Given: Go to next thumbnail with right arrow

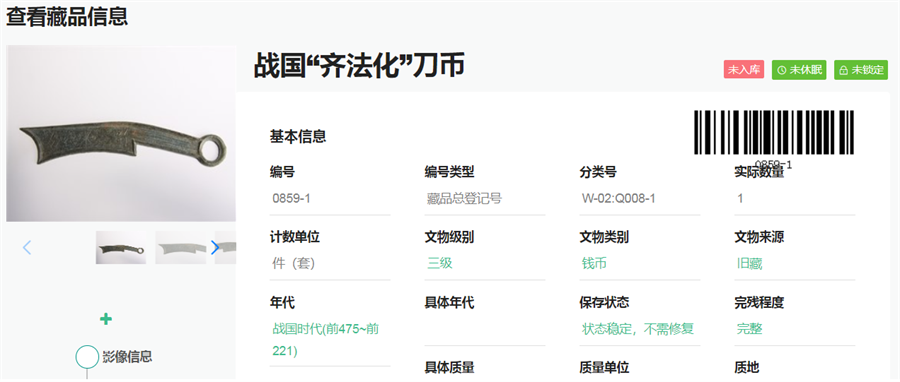Looking at the screenshot, I should click(215, 248).
